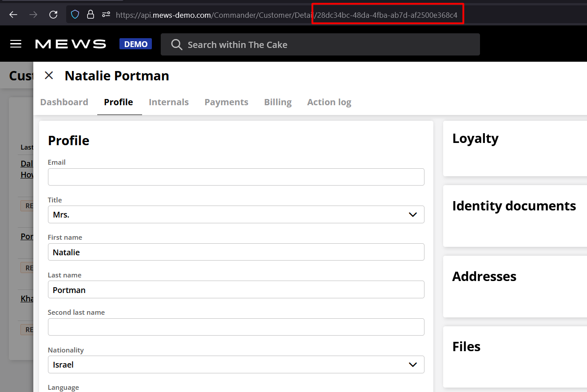This screenshot has height=392, width=587.
Task: Open the site permissions icon in address bar
Action: pyautogui.click(x=106, y=15)
